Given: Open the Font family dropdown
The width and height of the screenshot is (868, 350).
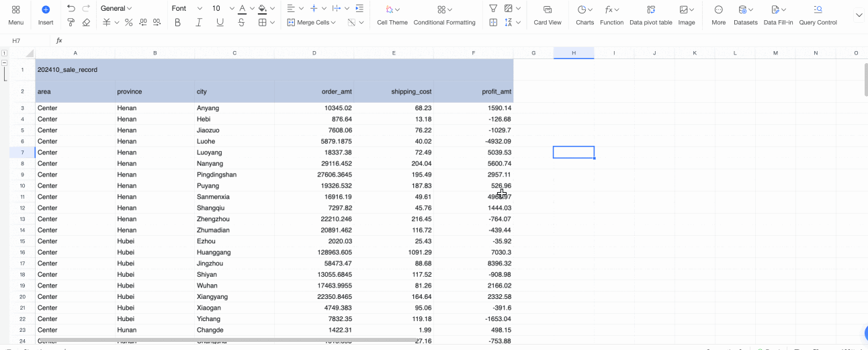Looking at the screenshot, I should pyautogui.click(x=187, y=9).
